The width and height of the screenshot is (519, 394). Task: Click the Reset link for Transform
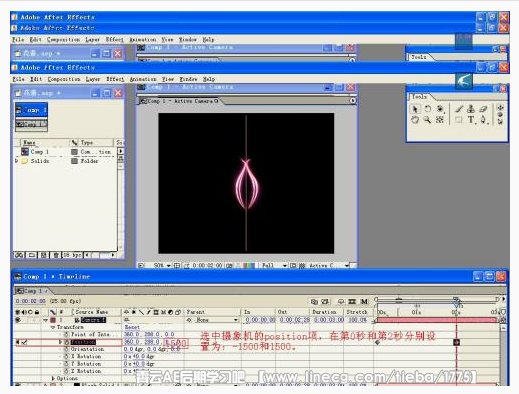coord(132,327)
